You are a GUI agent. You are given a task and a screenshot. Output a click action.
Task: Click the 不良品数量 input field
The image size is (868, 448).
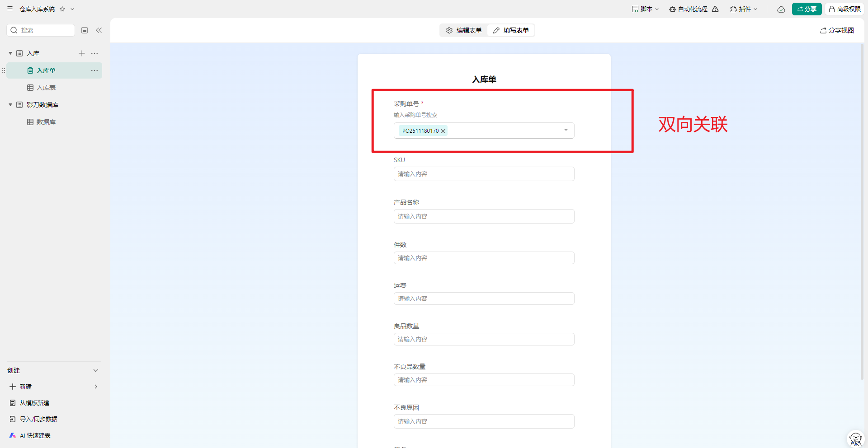(x=484, y=380)
